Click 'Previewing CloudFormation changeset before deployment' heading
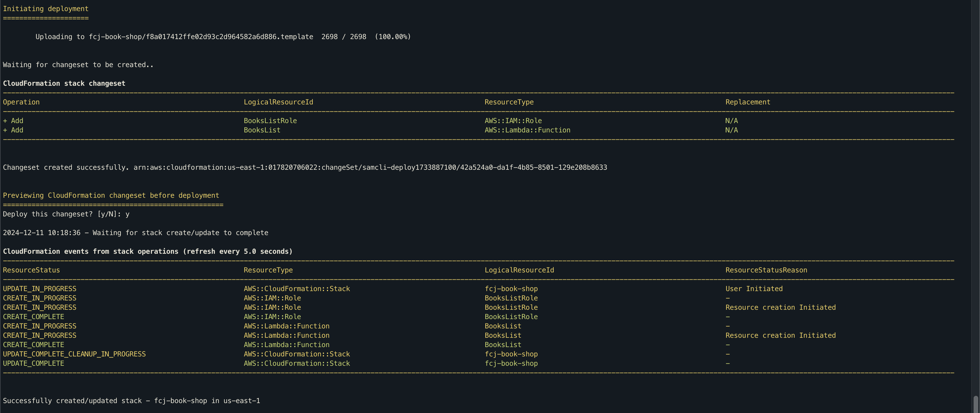The width and height of the screenshot is (980, 413). point(111,195)
